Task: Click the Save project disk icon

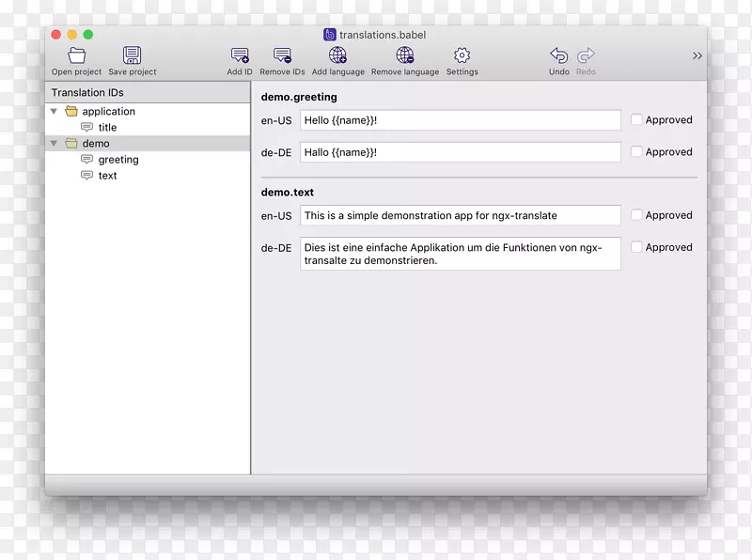Action: coord(132,55)
